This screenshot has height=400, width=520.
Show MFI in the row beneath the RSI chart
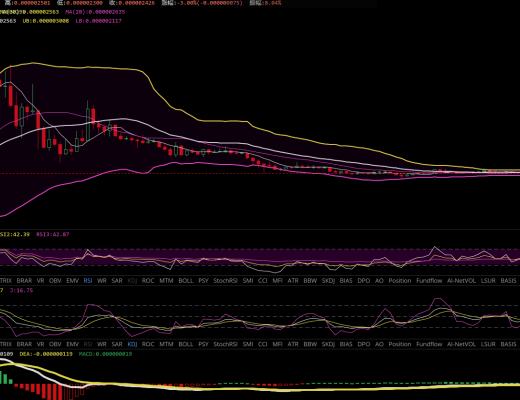(277, 281)
